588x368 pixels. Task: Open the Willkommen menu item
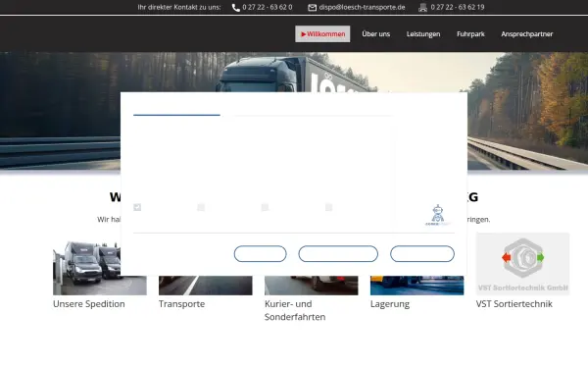322,33
